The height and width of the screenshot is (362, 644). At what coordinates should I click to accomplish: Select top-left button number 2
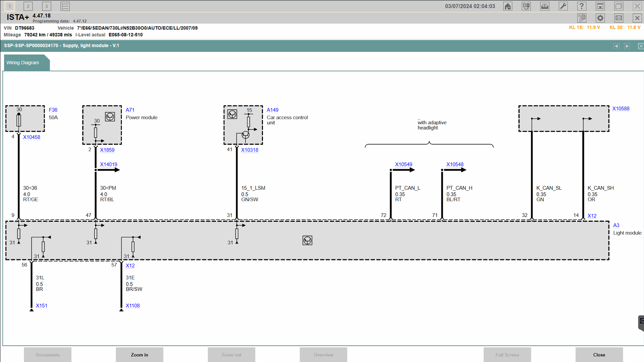pyautogui.click(x=28, y=6)
